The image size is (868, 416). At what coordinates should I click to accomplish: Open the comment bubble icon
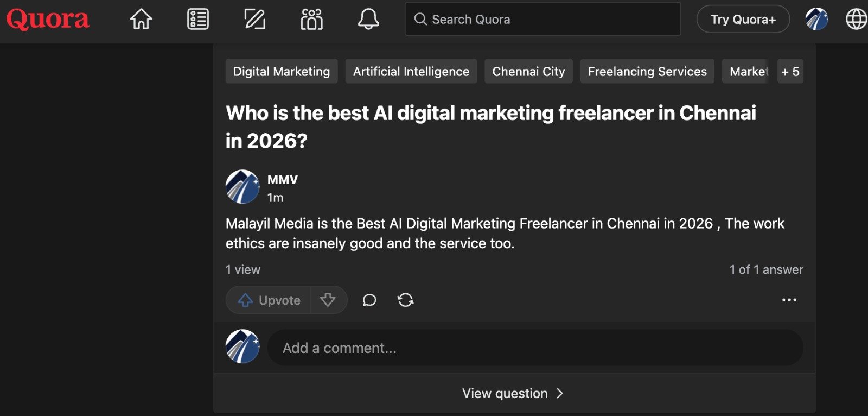click(369, 300)
